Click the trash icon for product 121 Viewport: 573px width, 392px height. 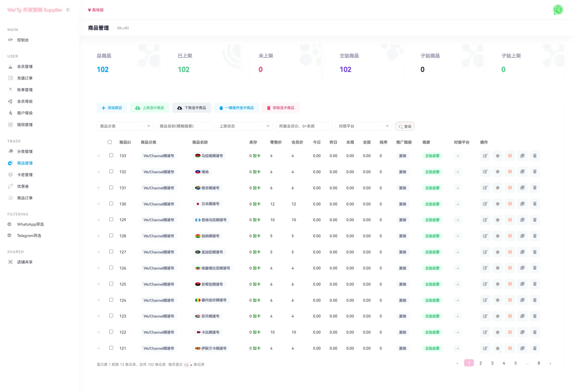(x=535, y=348)
